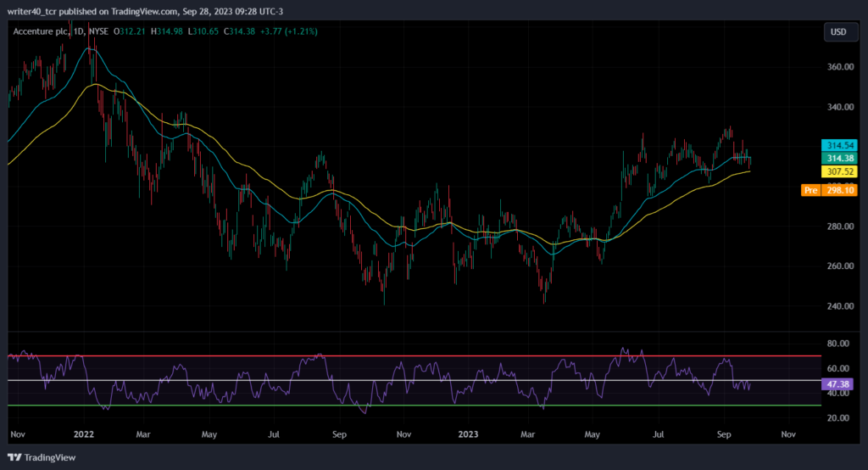This screenshot has width=868, height=470.
Task: Click the 2023 time axis label
Action: click(468, 434)
